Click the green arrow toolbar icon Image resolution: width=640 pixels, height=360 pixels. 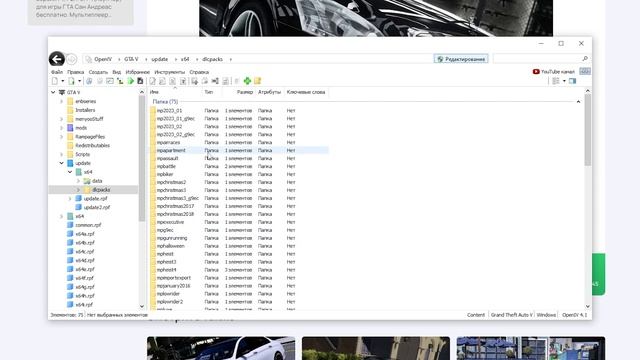[x=131, y=81]
